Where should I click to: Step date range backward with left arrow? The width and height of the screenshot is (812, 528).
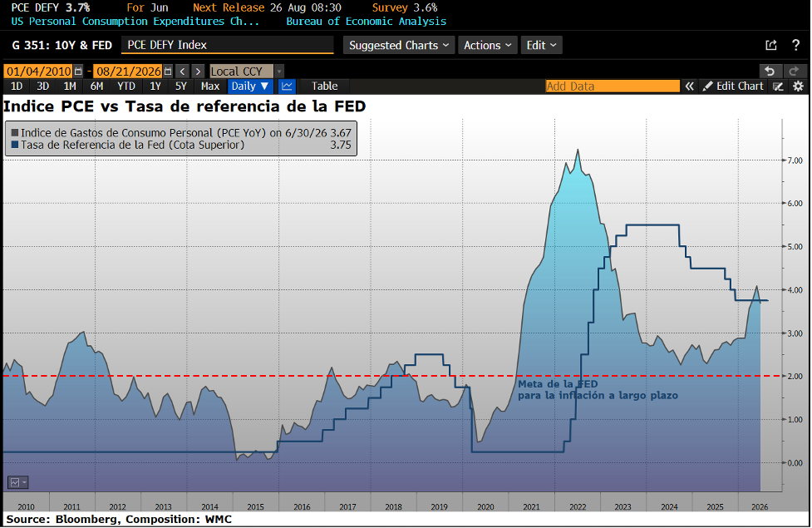click(x=182, y=71)
